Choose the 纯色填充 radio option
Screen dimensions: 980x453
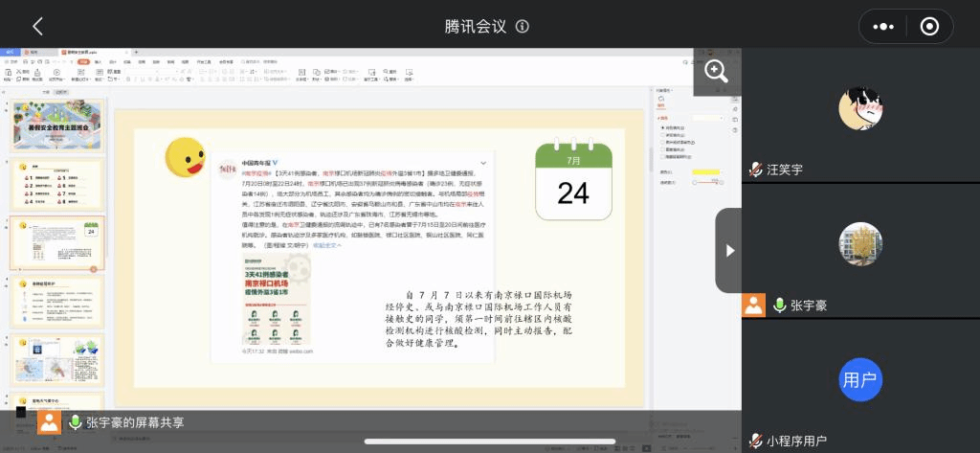[674, 127]
